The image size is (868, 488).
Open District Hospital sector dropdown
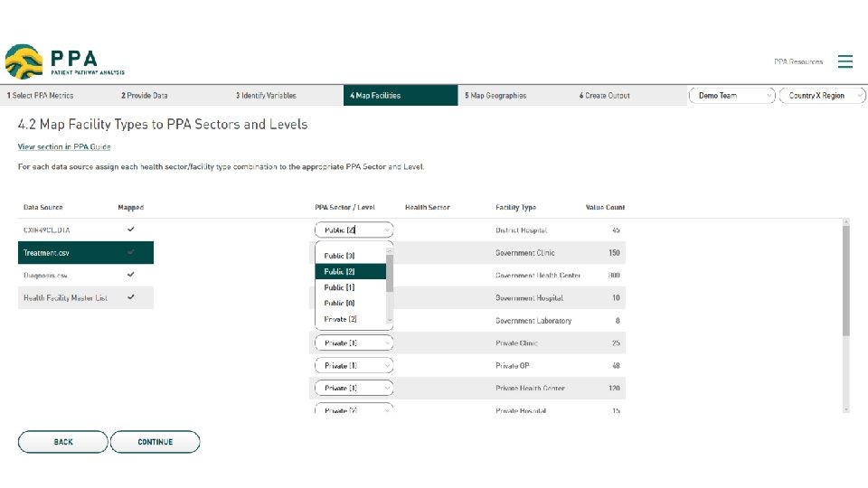(x=354, y=230)
